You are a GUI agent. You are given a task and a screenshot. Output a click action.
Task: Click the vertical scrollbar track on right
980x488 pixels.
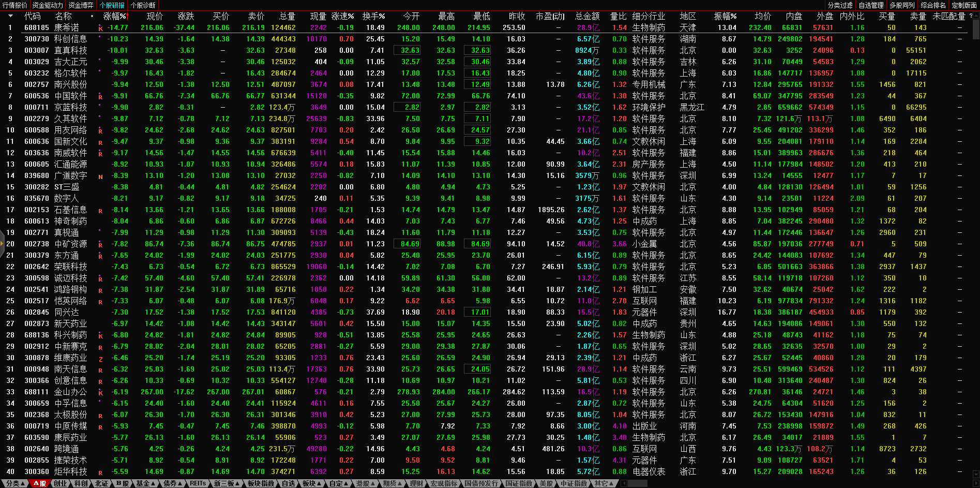(x=975, y=259)
